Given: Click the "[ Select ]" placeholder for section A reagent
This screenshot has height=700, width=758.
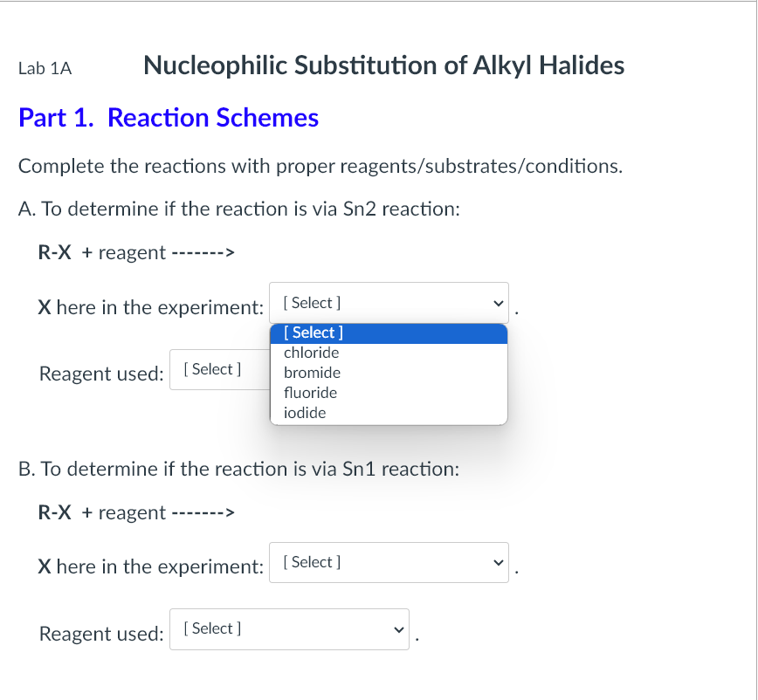Looking at the screenshot, I should 212,369.
